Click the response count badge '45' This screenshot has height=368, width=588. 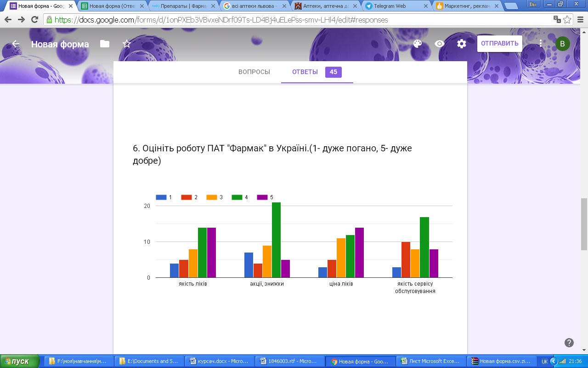pyautogui.click(x=334, y=72)
